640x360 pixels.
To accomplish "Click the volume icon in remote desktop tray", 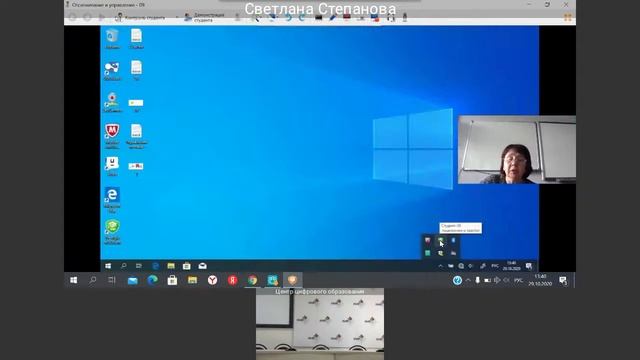I will tap(471, 266).
